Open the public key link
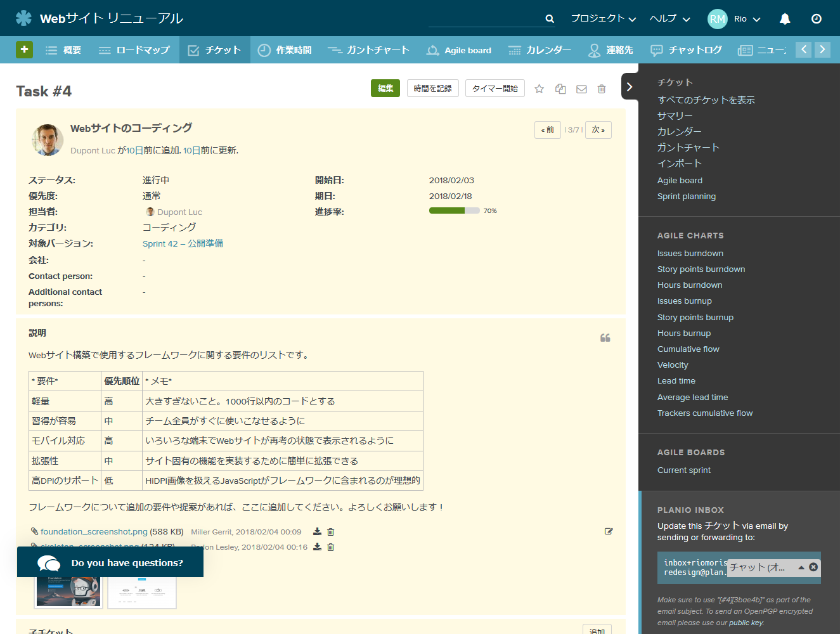 coord(746,623)
